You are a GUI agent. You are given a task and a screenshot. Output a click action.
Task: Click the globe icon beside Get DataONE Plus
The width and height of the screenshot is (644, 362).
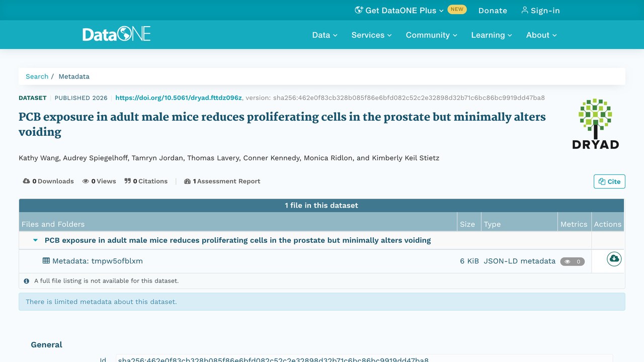[359, 10]
